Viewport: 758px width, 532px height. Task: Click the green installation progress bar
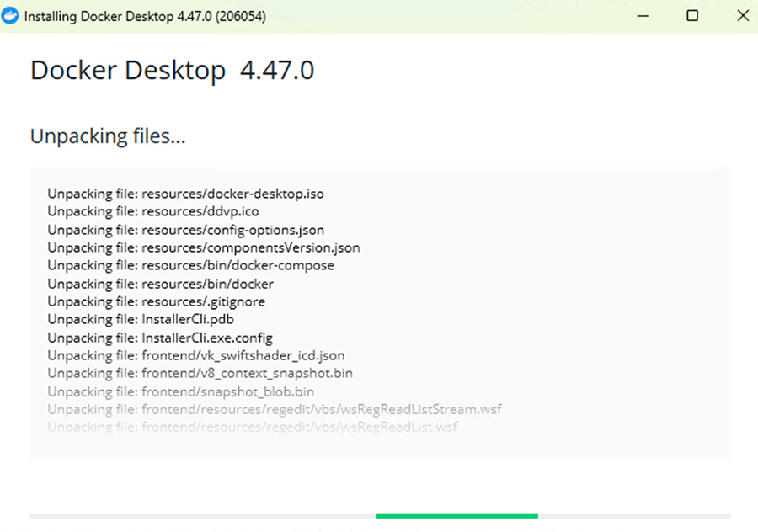coord(456,515)
